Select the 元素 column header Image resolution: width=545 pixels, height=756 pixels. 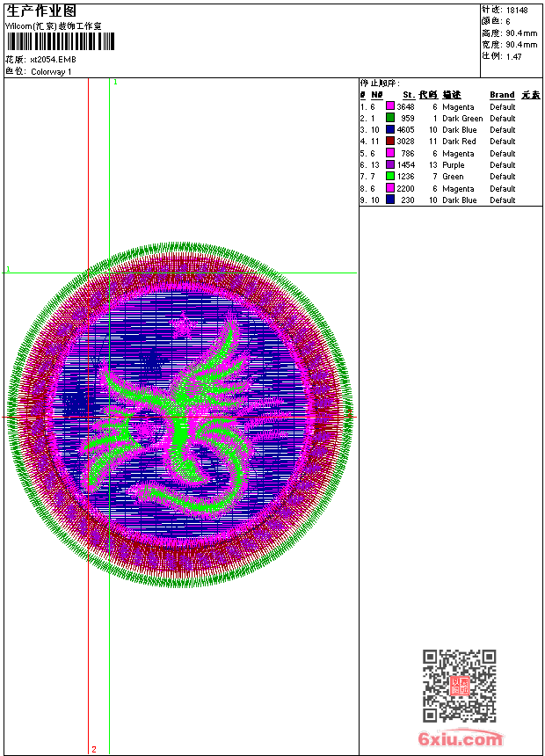click(531, 95)
